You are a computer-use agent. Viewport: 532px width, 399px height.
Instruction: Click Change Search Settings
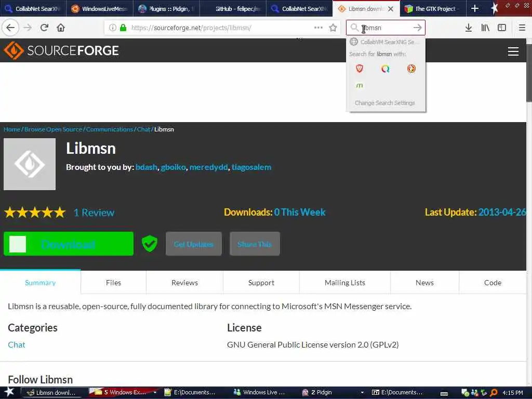pyautogui.click(x=385, y=103)
